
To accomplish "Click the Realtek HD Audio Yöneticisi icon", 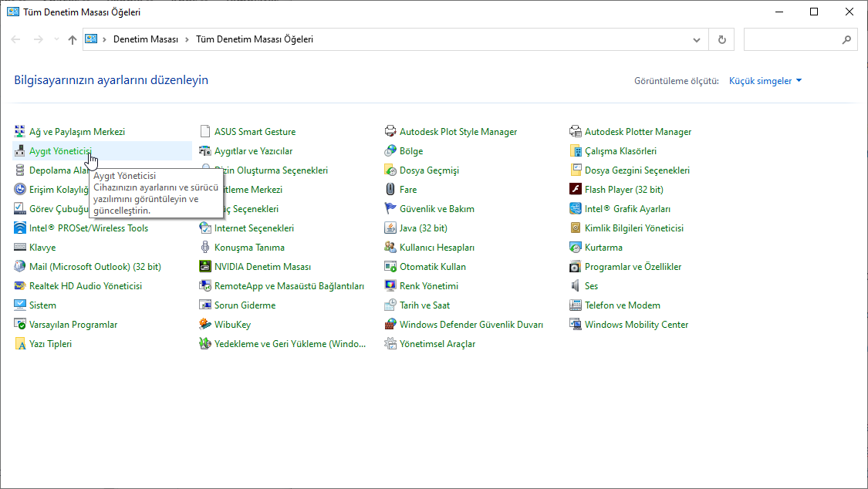I will (20, 286).
